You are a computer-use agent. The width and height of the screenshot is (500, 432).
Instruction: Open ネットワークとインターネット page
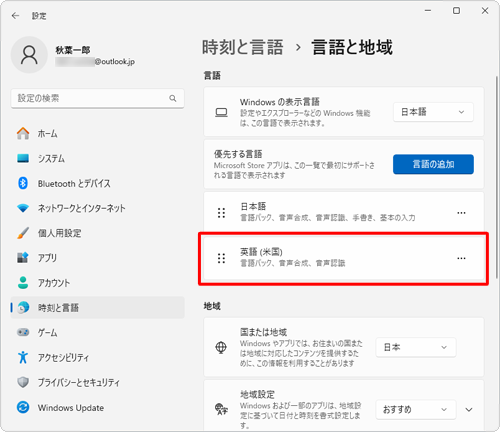[x=98, y=208]
